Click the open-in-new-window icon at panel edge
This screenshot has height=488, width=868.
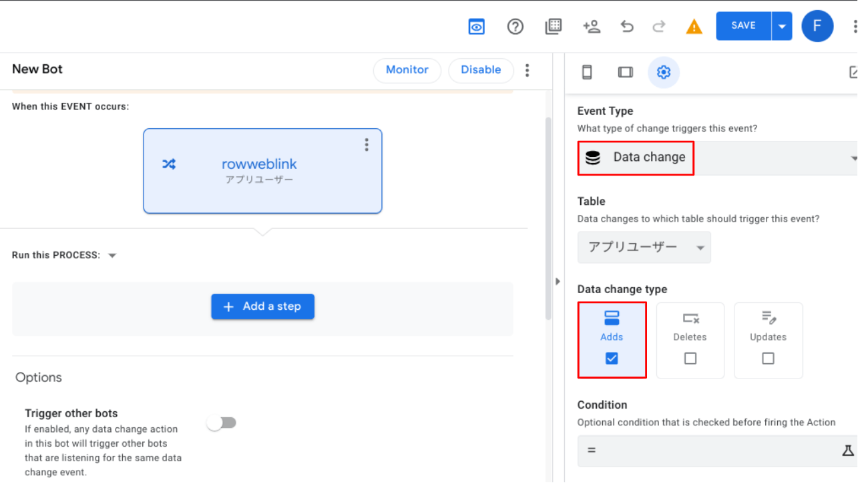click(x=853, y=72)
